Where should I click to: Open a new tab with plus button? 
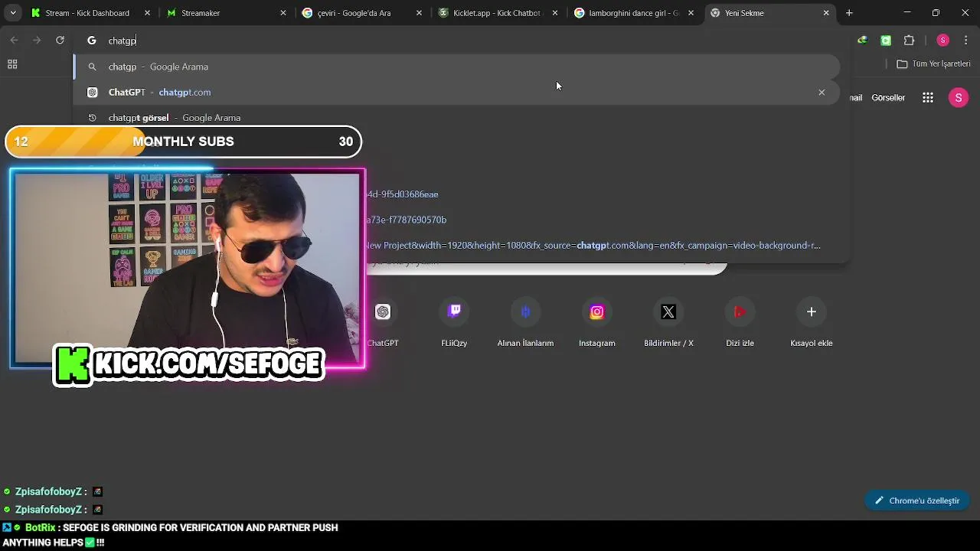849,13
